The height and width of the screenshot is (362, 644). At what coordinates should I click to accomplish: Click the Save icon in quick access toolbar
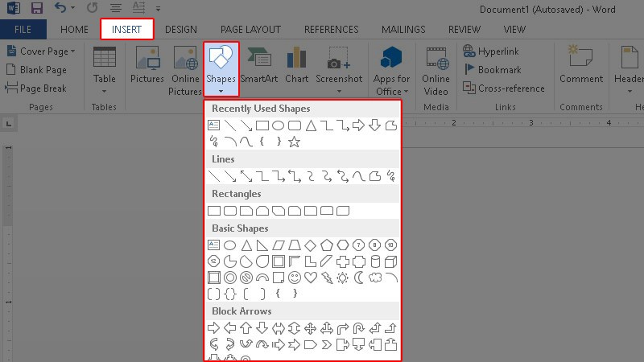point(37,10)
